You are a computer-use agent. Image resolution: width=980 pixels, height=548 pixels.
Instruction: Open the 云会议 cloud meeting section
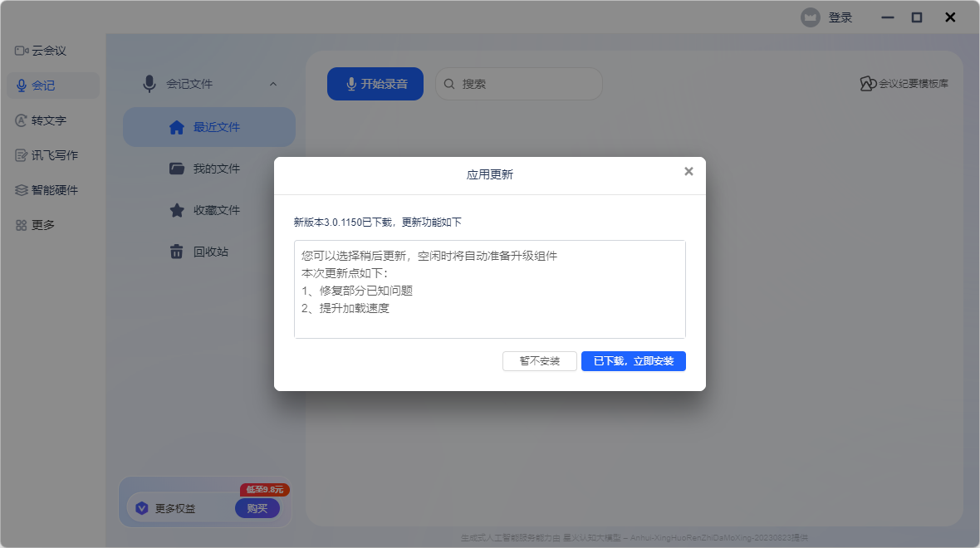click(x=41, y=51)
